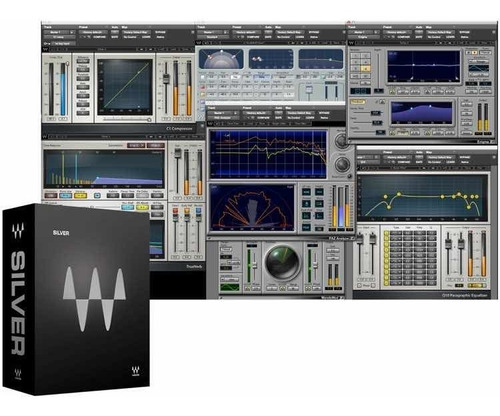Viewport: 500px width, 416px height.
Task: Toggle BYPASS in the PAZ Analyzer header
Action: pyautogui.click(x=324, y=113)
